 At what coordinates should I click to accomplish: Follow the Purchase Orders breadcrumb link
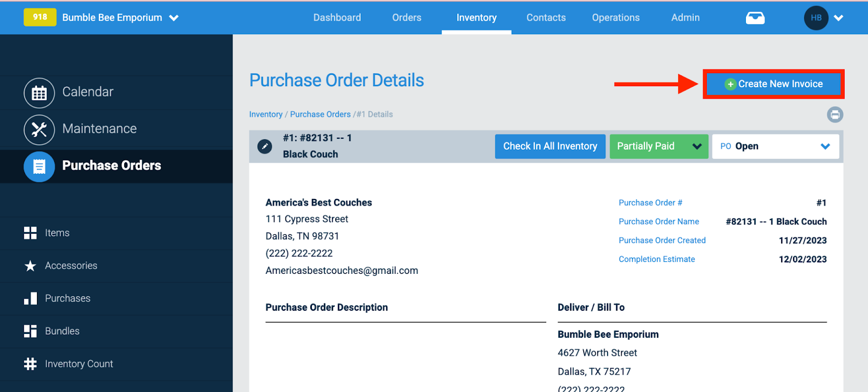(320, 114)
